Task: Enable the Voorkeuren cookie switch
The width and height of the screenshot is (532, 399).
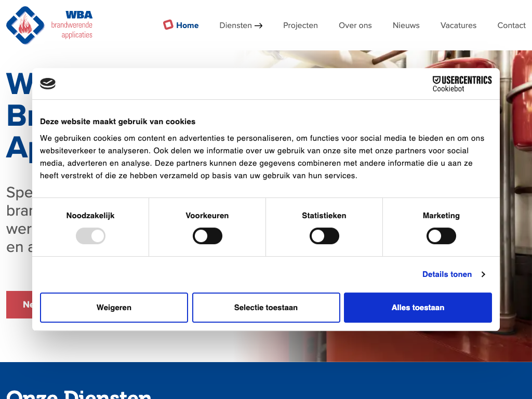Action: pyautogui.click(x=207, y=236)
